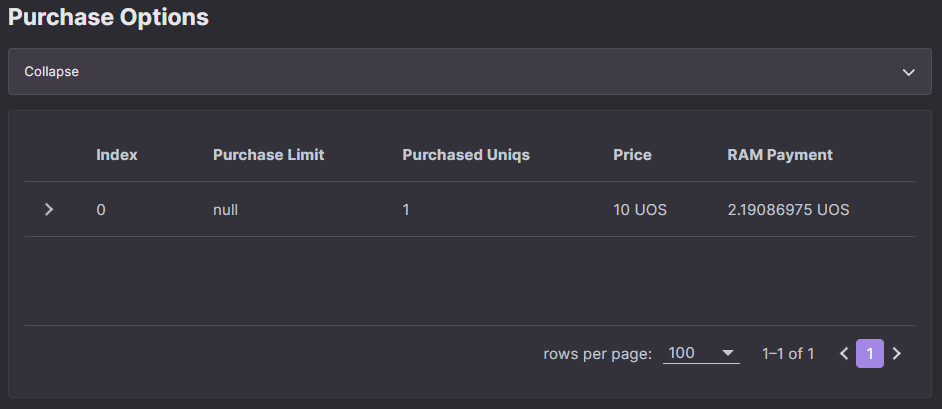Expand row 0 with the chevron arrow
The height and width of the screenshot is (409, 942).
[x=49, y=210]
